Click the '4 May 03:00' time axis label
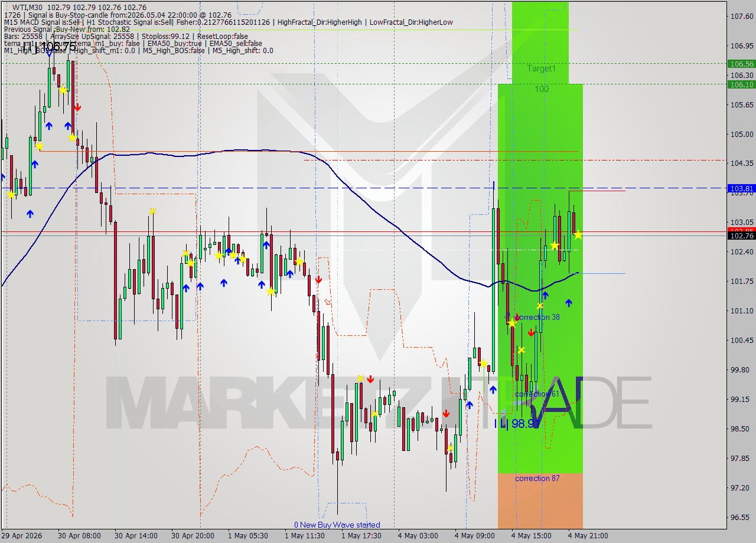Image resolution: width=756 pixels, height=543 pixels. click(x=418, y=536)
